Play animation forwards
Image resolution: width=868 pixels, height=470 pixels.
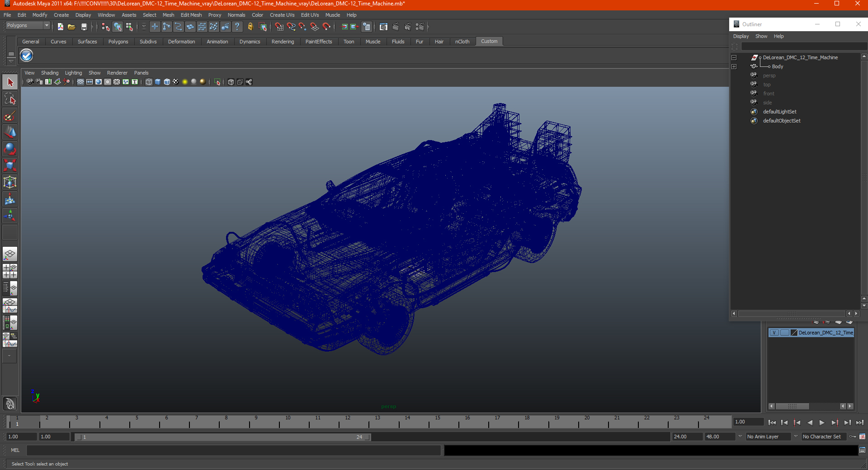pyautogui.click(x=822, y=423)
